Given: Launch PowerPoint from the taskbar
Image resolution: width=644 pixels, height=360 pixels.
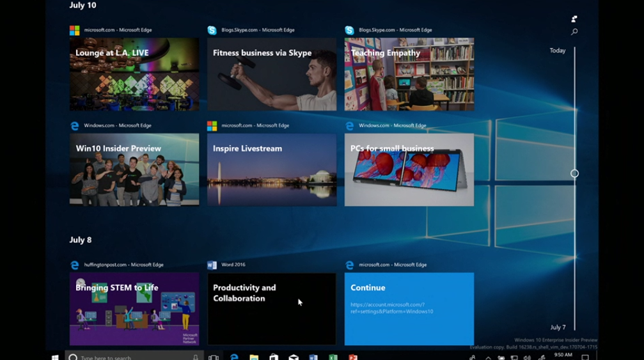Looking at the screenshot, I should (x=352, y=357).
